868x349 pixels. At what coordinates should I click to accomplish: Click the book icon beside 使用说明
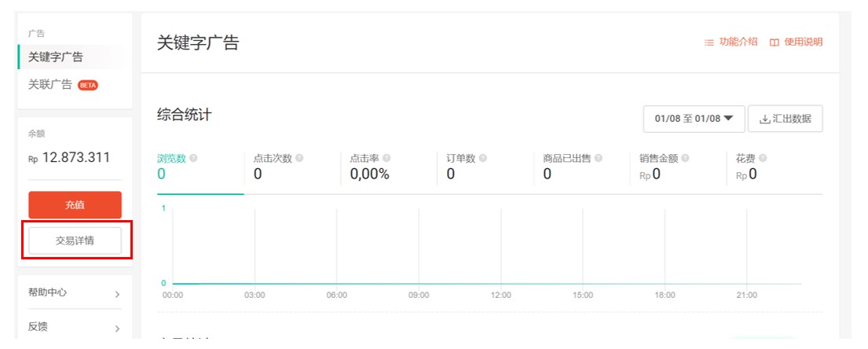coord(775,42)
